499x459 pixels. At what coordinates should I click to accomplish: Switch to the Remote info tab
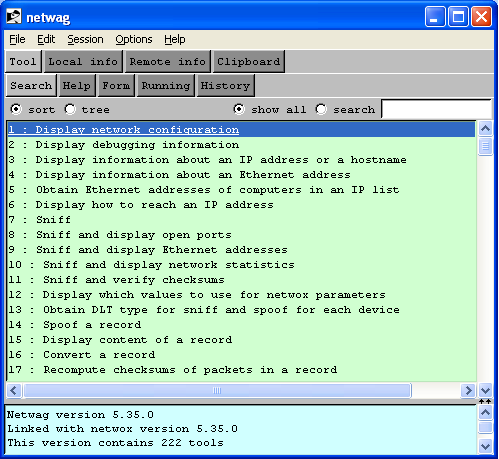point(168,62)
